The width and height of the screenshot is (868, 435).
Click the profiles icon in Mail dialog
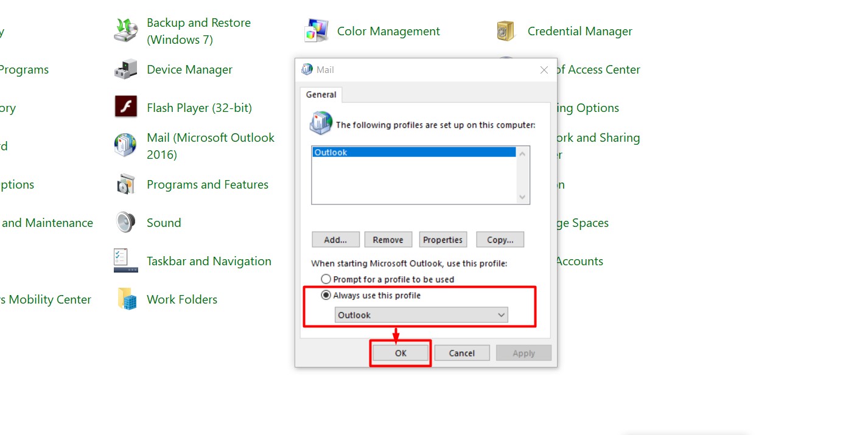[x=321, y=122]
